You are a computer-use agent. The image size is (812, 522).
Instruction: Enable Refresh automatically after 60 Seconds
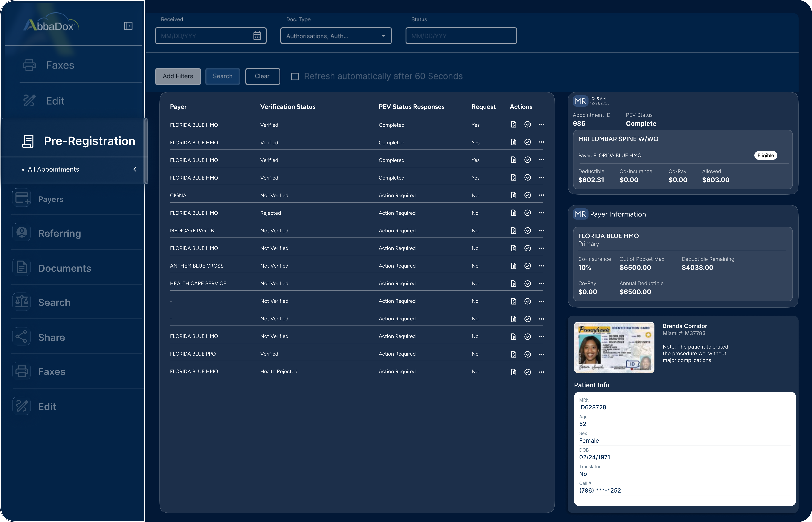click(295, 77)
